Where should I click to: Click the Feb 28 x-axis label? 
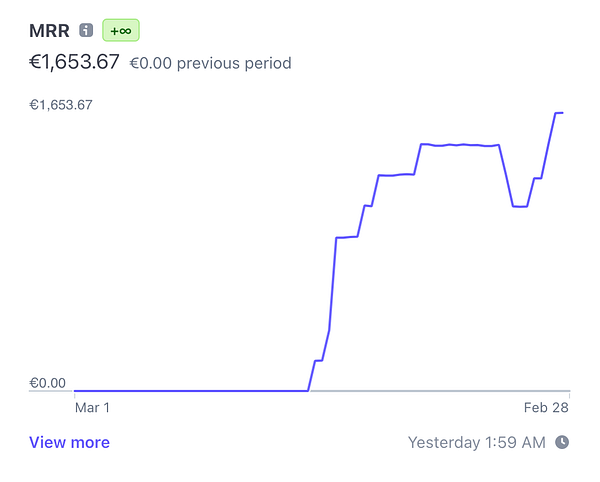[548, 408]
